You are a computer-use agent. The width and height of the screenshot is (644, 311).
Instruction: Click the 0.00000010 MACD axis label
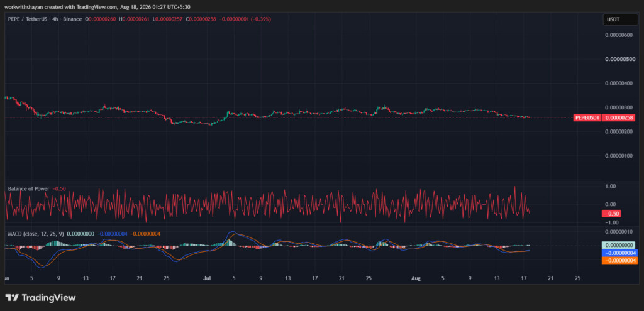click(619, 232)
